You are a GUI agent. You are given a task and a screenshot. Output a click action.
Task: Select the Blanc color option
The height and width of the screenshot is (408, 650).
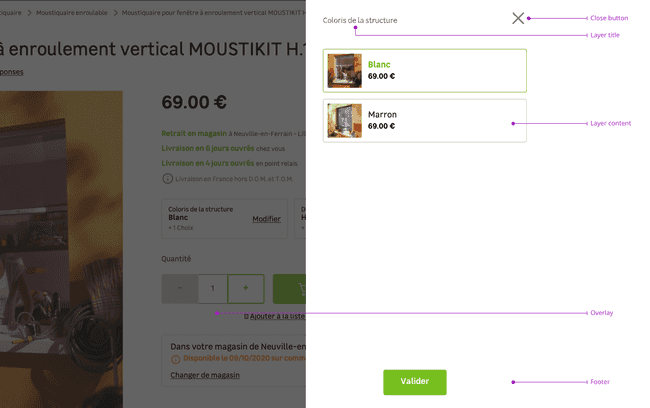[x=424, y=71]
